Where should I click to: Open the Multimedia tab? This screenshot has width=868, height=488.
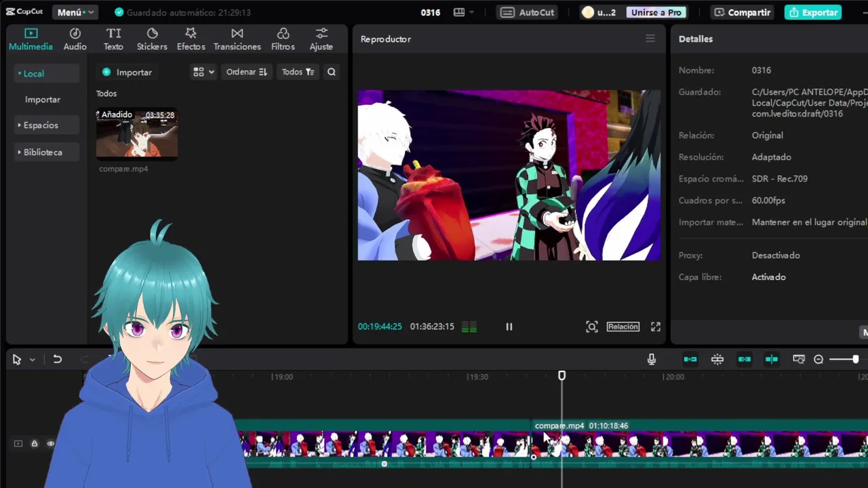point(31,39)
